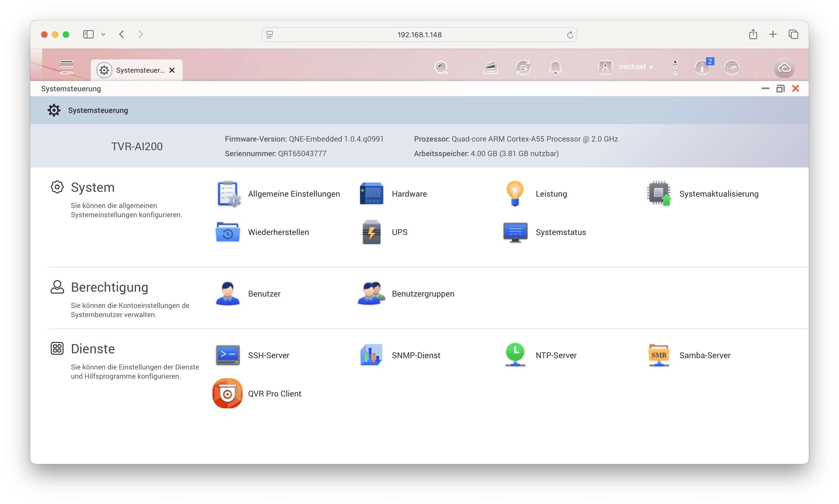The image size is (839, 504).
Task: Click the SSH-Server link
Action: pos(268,355)
